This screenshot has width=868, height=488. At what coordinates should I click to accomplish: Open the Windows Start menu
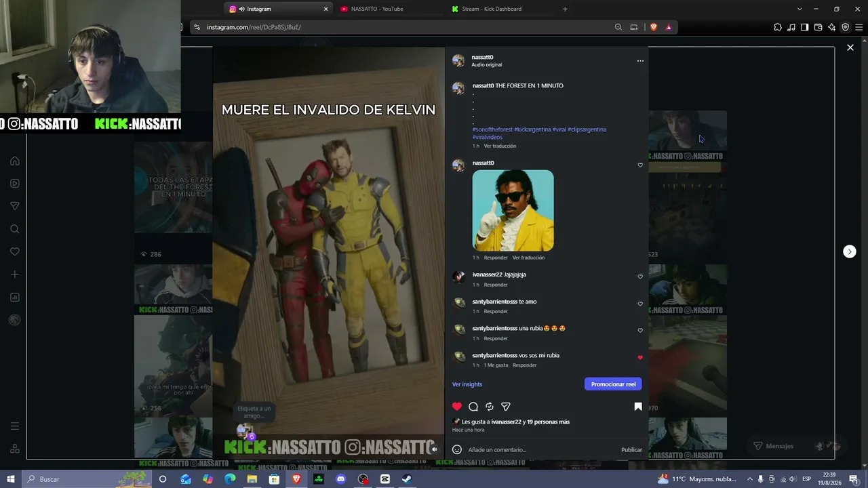[x=10, y=479]
